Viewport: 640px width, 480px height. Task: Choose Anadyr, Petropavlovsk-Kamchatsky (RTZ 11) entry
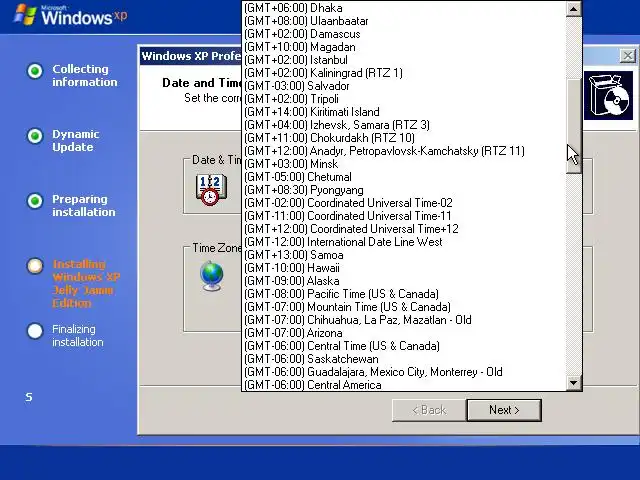[x=404, y=151]
